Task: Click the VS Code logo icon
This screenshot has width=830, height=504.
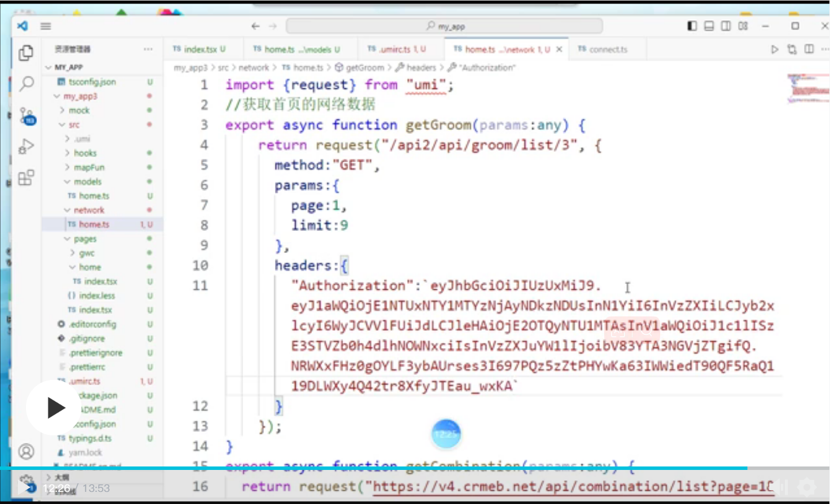Action: click(22, 26)
